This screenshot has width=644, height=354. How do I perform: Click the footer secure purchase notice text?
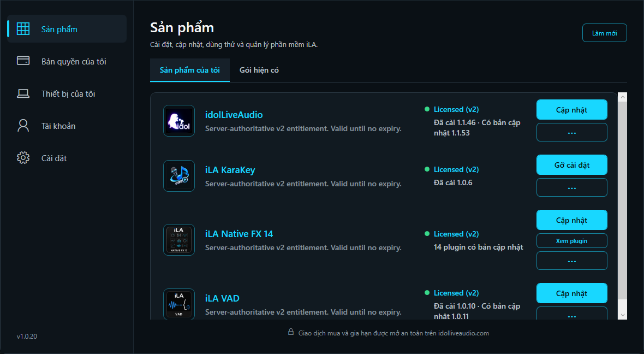(393, 333)
